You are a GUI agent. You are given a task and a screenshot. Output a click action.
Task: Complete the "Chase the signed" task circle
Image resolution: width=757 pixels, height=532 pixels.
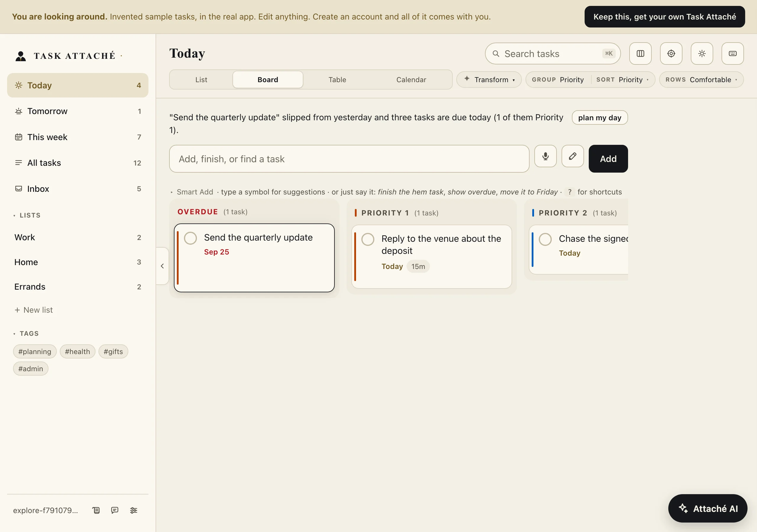coord(545,239)
